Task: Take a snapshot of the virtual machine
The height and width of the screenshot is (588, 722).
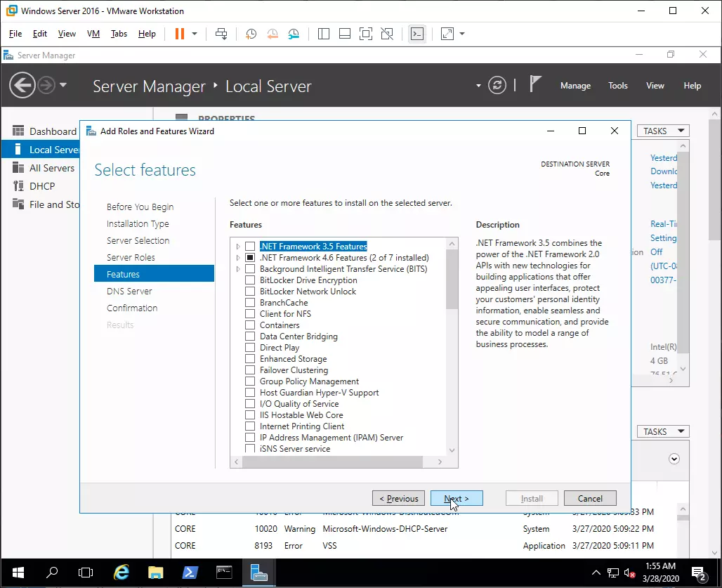Action: [x=251, y=34]
